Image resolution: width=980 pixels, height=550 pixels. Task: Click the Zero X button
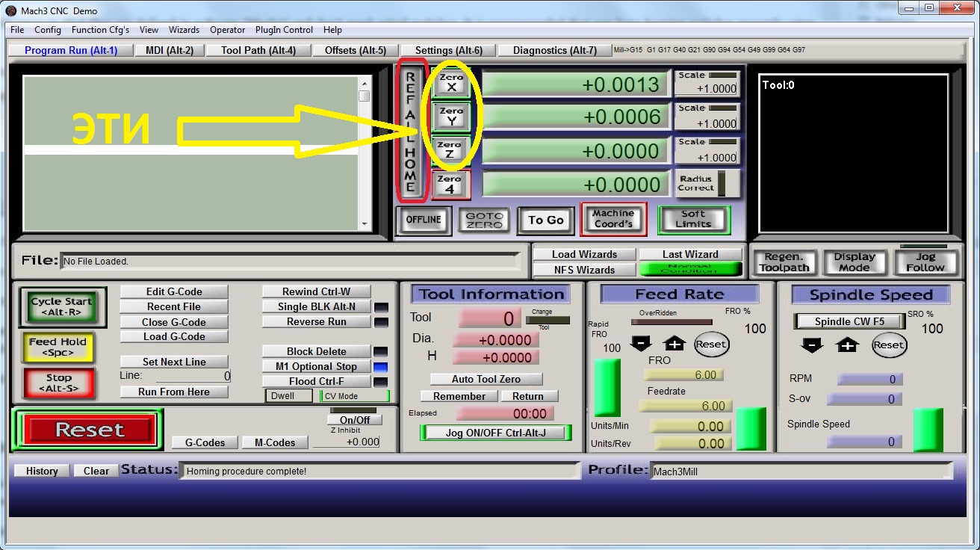(x=451, y=83)
